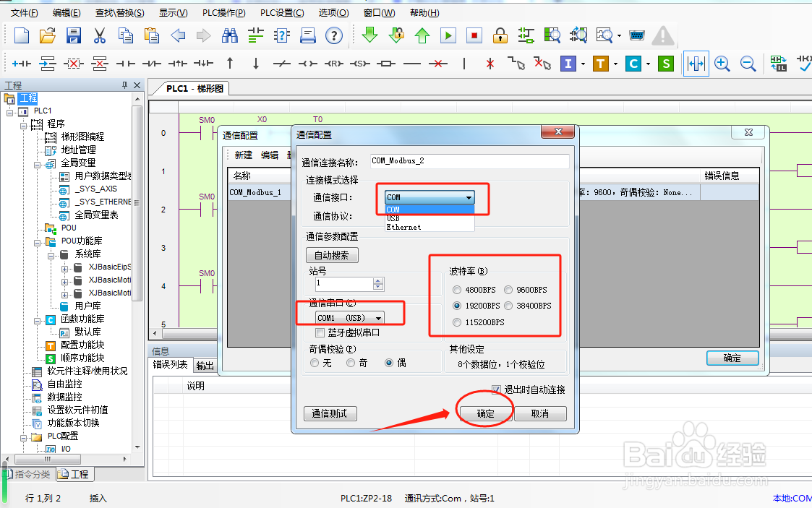Select the S instruction icon

coord(667,64)
